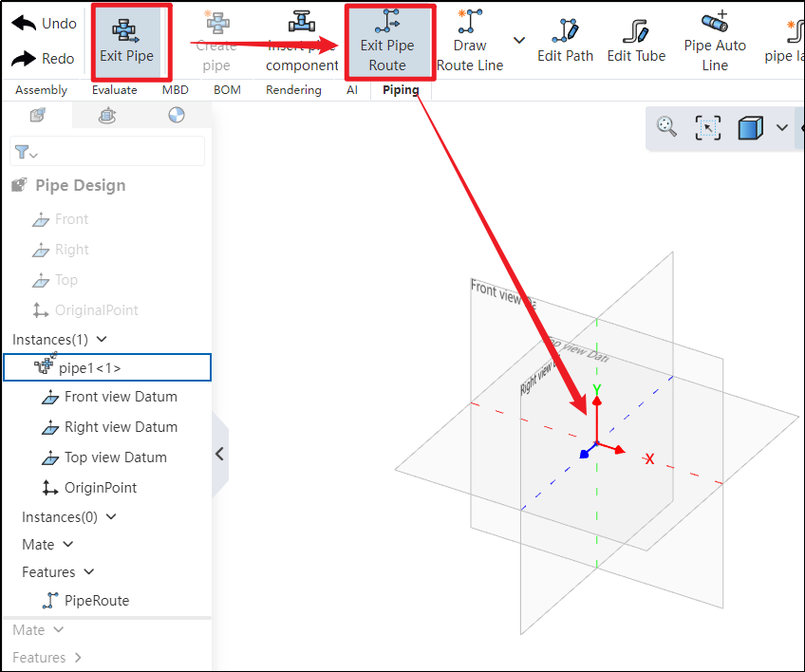Collapse the left panel with arrow handle
The height and width of the screenshot is (672, 805).
pyautogui.click(x=219, y=454)
